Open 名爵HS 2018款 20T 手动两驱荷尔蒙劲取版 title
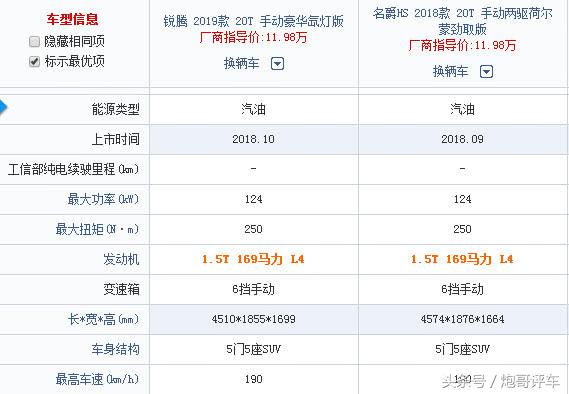Viewport: 569px width, 394px height. (x=462, y=21)
